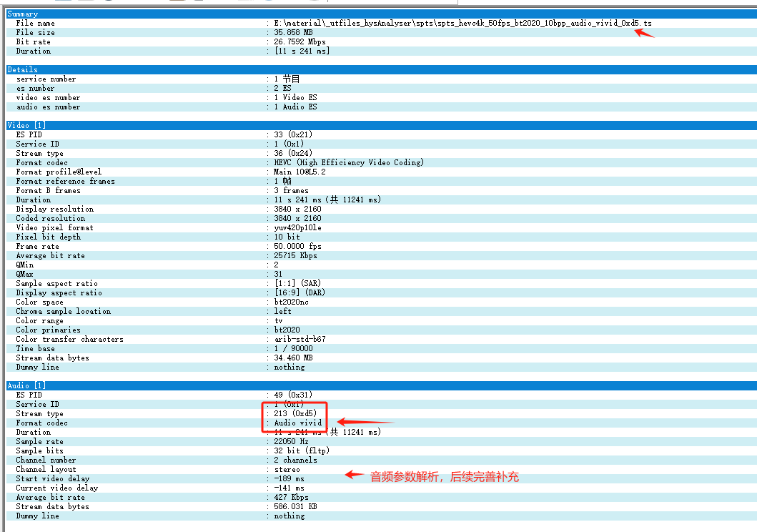Click the "36 (0x24)" stream type value
The image size is (757, 532).
click(x=293, y=154)
